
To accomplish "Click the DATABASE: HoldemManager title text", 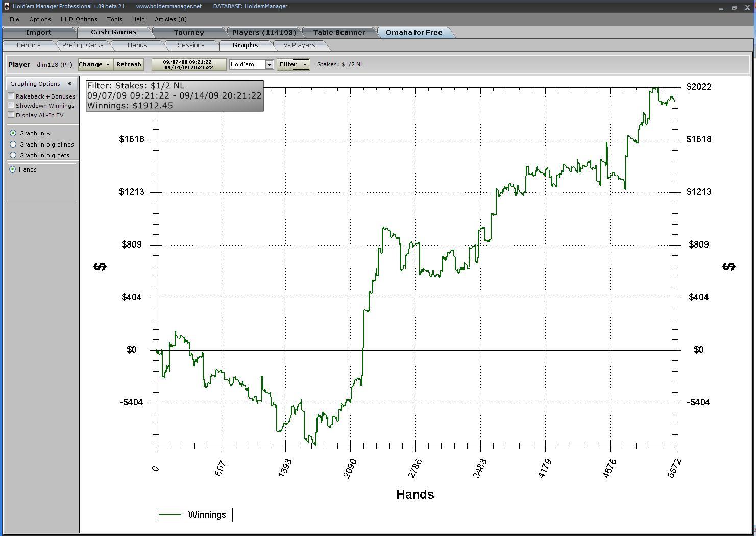I will click(250, 6).
